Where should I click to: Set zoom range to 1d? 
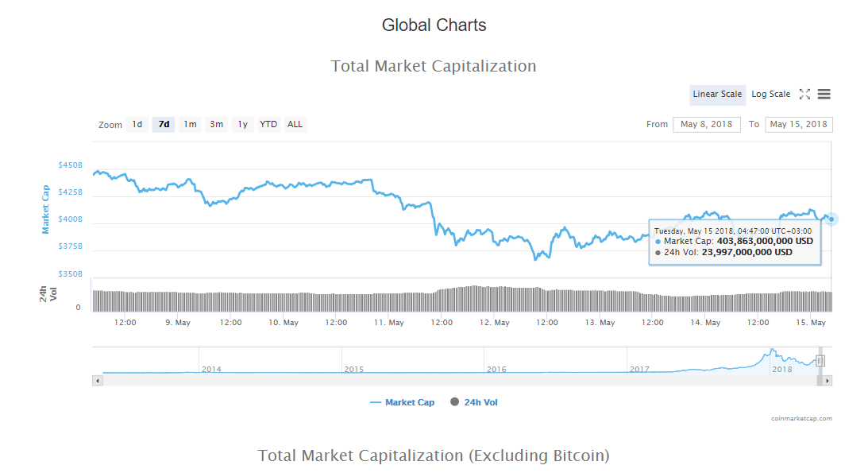click(x=137, y=125)
